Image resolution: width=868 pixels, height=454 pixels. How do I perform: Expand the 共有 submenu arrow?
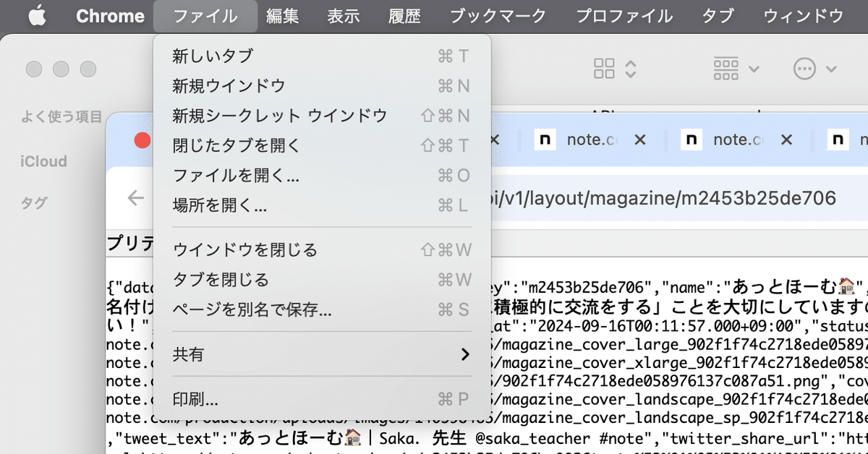tap(465, 354)
